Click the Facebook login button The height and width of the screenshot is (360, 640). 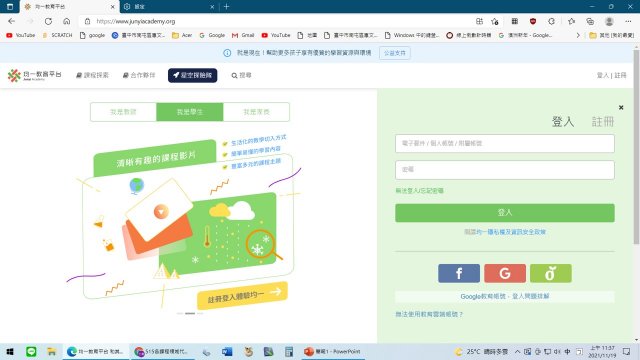(459, 273)
